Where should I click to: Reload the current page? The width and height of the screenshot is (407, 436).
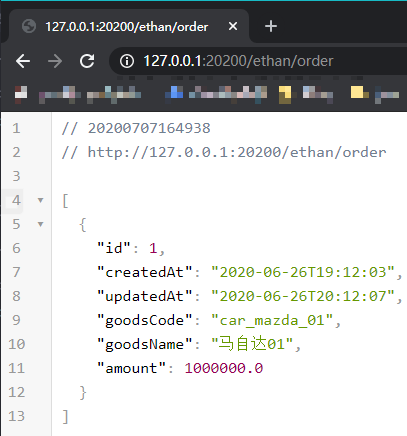[x=87, y=61]
